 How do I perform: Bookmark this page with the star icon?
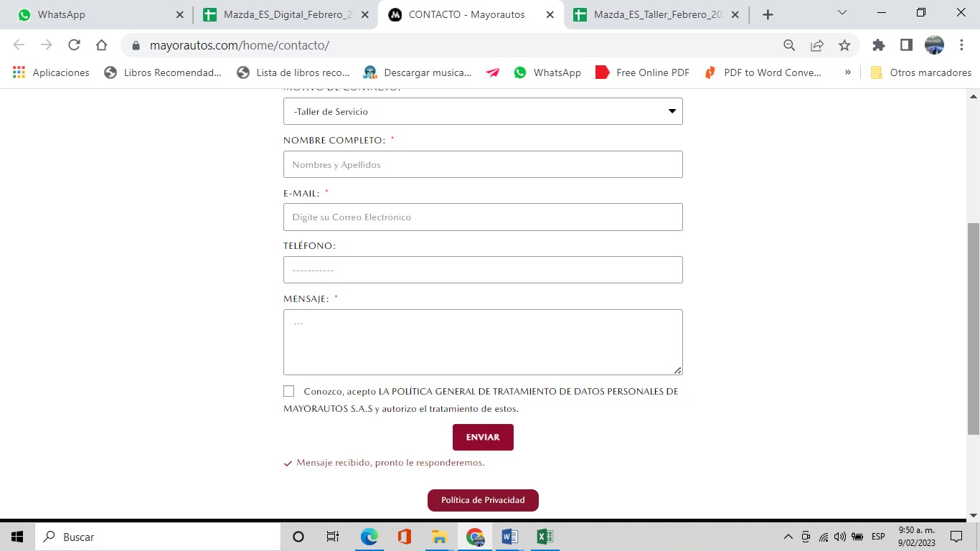pyautogui.click(x=844, y=45)
